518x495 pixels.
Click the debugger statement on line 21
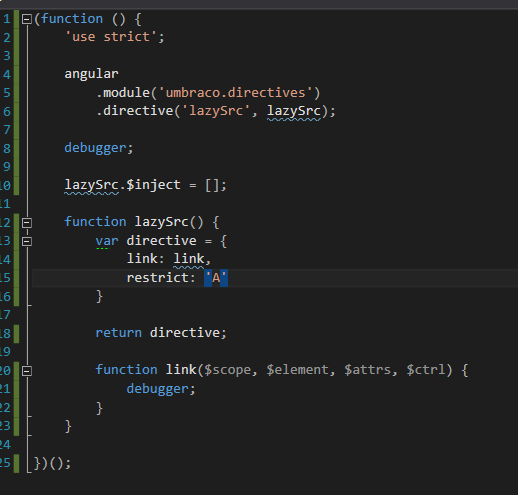[x=158, y=389]
